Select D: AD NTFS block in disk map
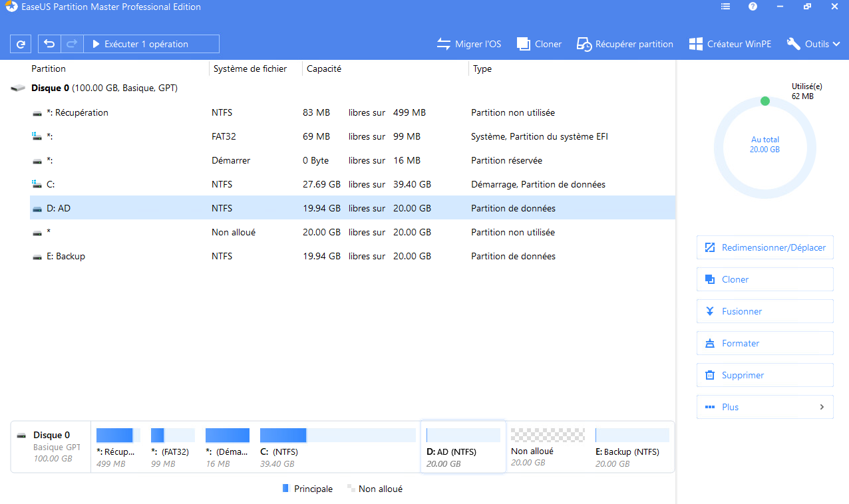This screenshot has width=849, height=504. (463, 447)
